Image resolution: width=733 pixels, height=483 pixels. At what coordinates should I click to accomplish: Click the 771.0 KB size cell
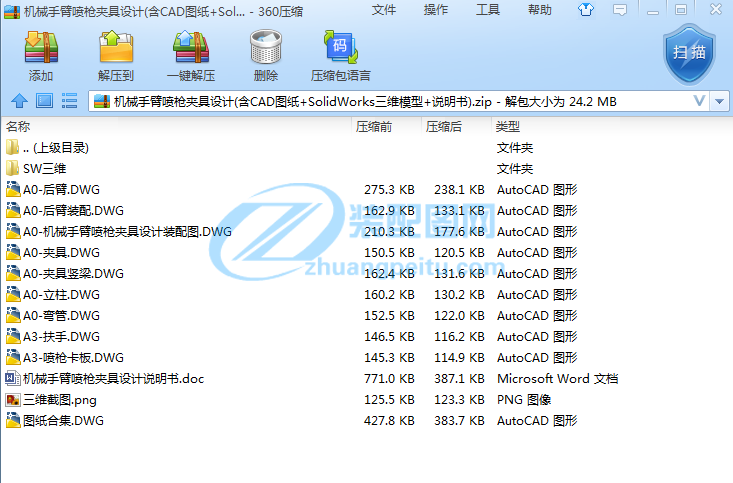coord(389,378)
